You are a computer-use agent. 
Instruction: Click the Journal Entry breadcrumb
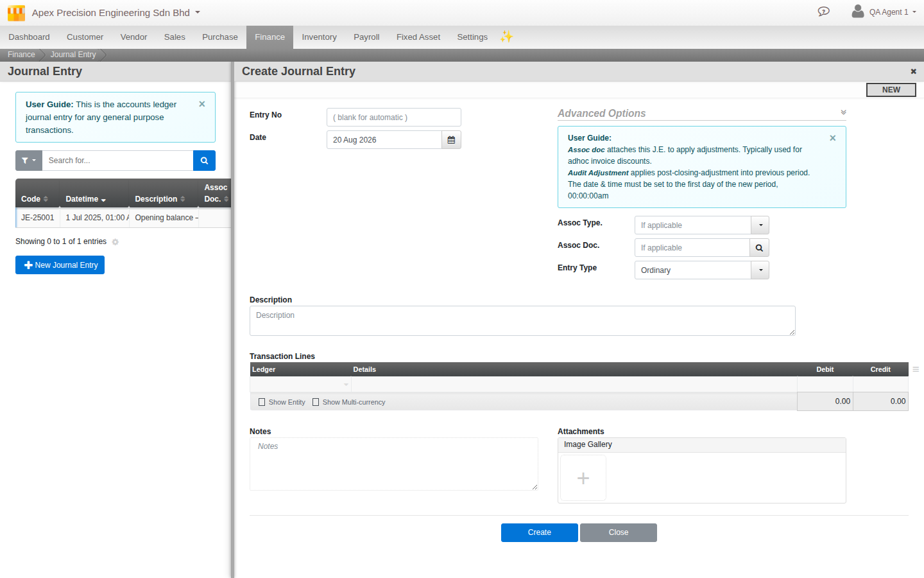click(73, 55)
